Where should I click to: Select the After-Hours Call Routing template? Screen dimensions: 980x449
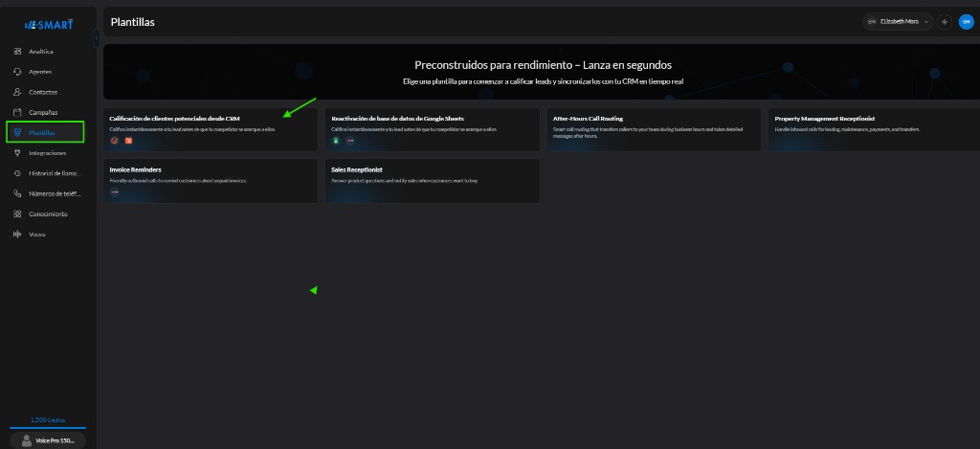(x=655, y=129)
